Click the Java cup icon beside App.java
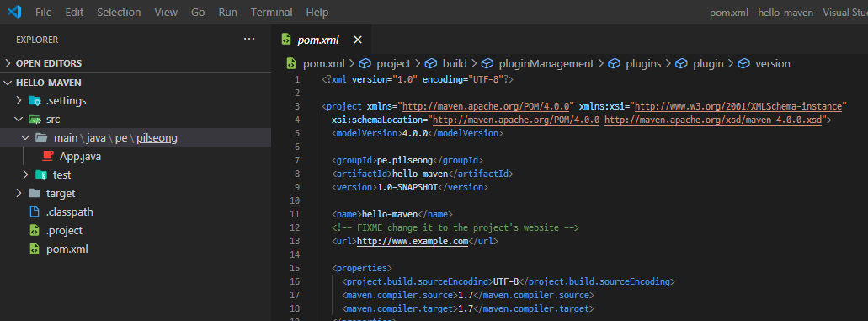The height and width of the screenshot is (321, 868). 48,157
